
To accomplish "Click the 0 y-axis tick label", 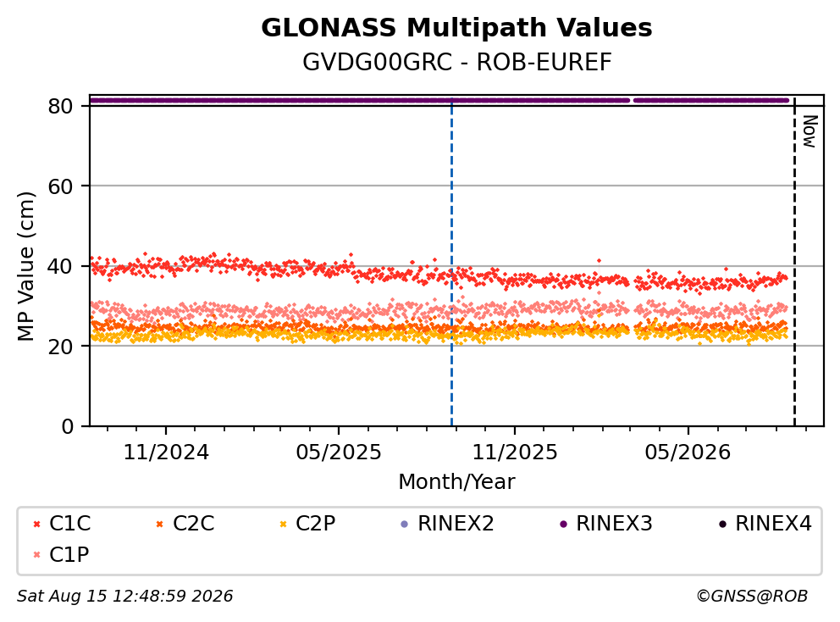I will [67, 427].
